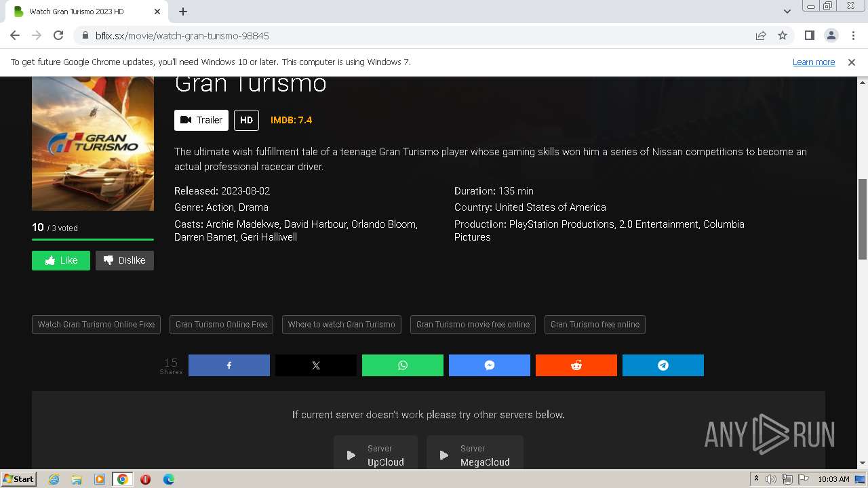This screenshot has width=868, height=488.
Task: Share the movie on Reddit
Action: [x=576, y=365]
